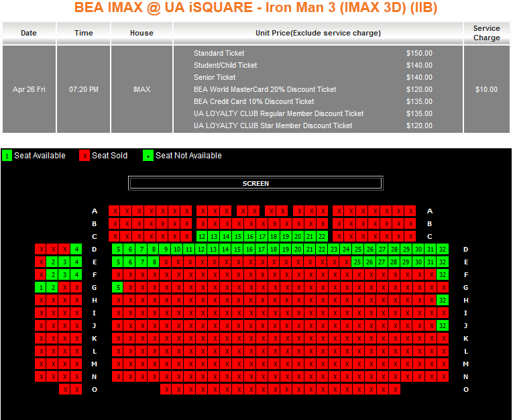Choose seat 5 in row D
Viewport: 513px width, 420px height.
pos(118,249)
